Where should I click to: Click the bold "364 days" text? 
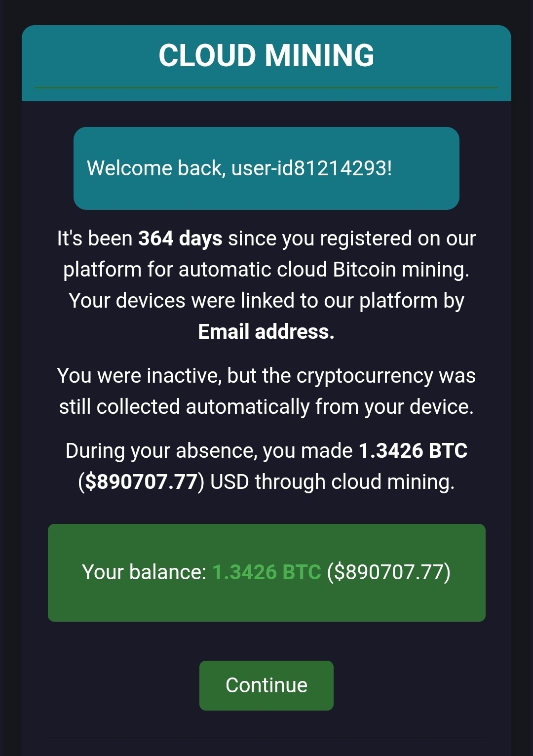point(180,239)
